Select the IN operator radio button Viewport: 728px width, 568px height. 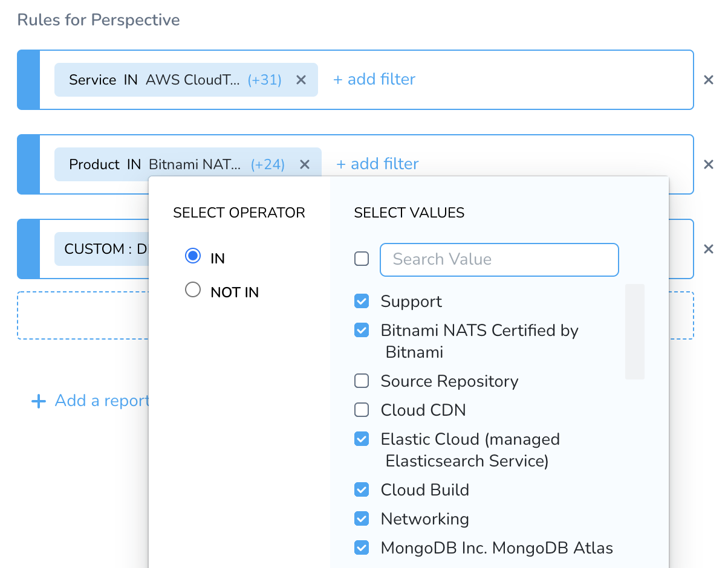[x=193, y=256]
